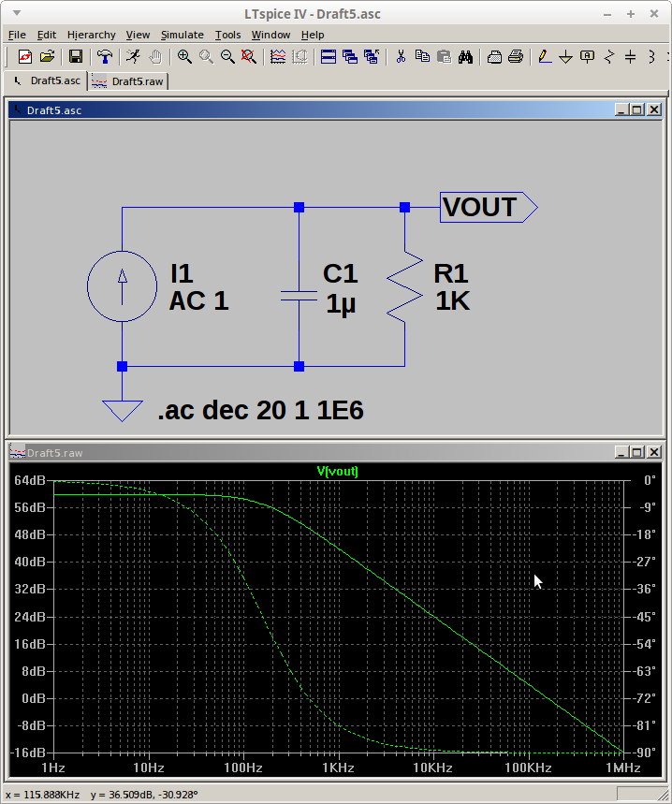This screenshot has height=804, width=672.
Task: Maximize the LTspice main window
Action: point(631,14)
